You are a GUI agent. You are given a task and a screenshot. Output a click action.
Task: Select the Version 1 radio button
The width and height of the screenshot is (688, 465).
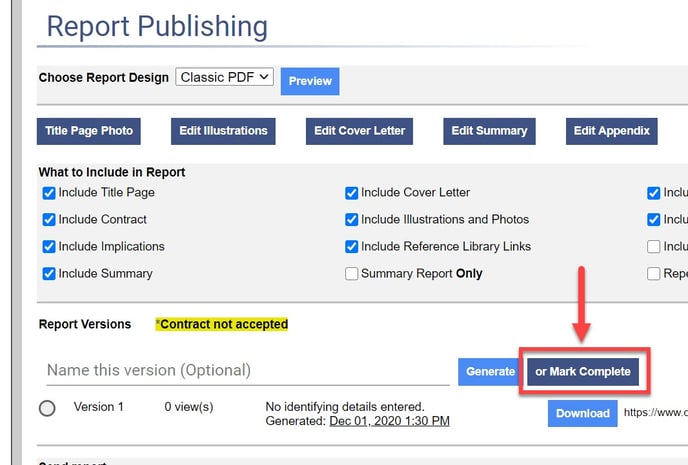click(47, 408)
